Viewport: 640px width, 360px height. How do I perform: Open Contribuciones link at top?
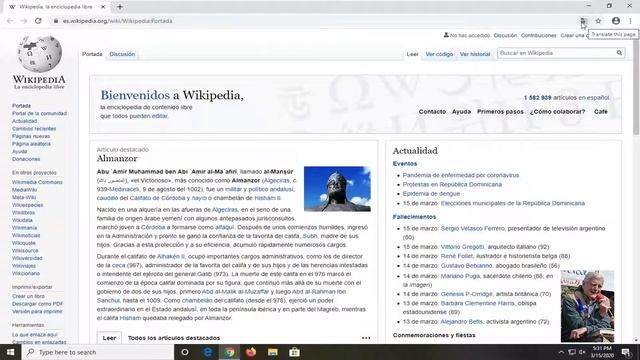tap(538, 36)
